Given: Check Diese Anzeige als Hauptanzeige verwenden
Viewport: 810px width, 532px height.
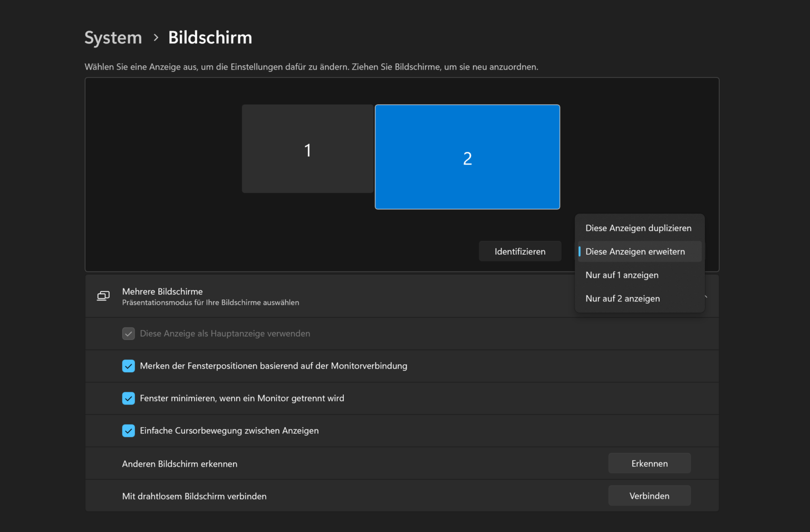Looking at the screenshot, I should tap(128, 333).
